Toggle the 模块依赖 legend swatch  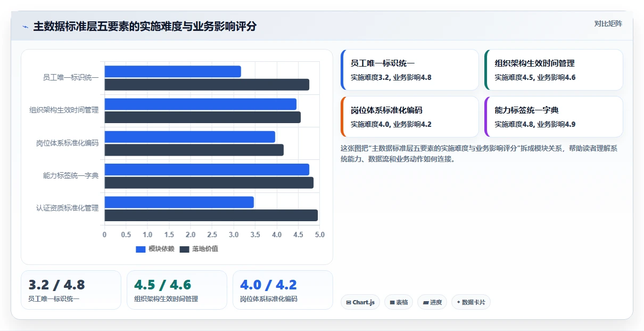[x=141, y=249]
